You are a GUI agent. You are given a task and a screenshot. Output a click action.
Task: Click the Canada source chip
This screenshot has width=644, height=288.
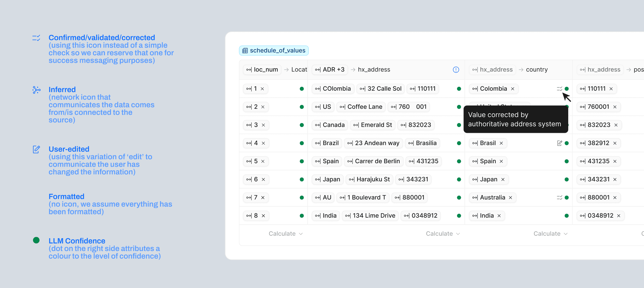[x=330, y=125]
